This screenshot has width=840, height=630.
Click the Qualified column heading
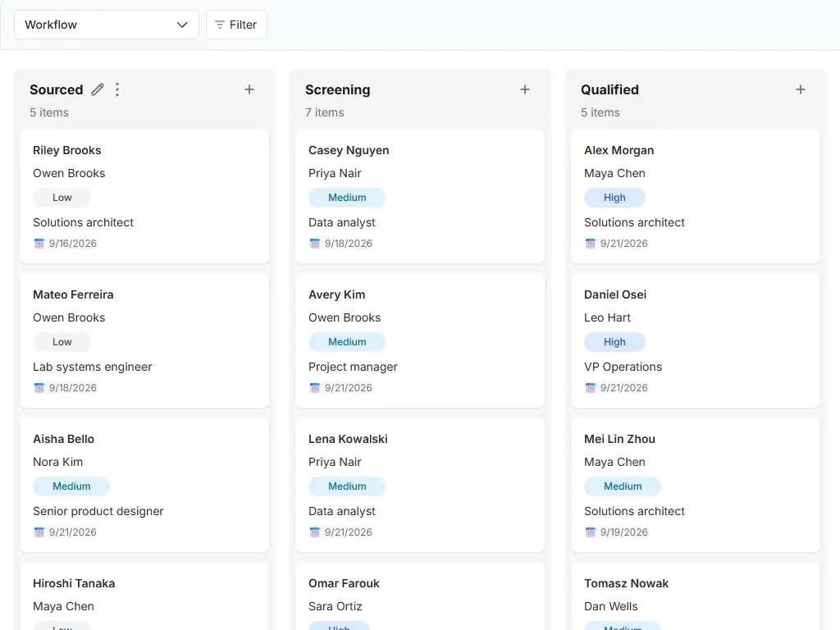609,89
